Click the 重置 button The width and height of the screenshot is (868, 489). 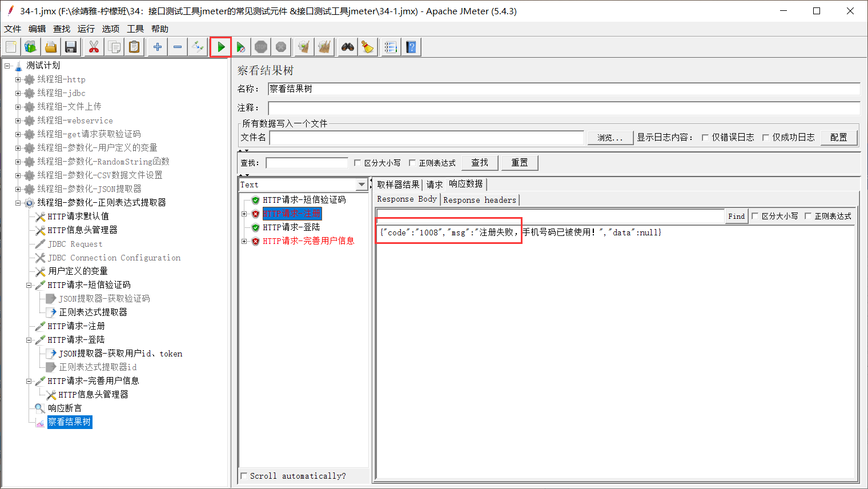tap(519, 163)
